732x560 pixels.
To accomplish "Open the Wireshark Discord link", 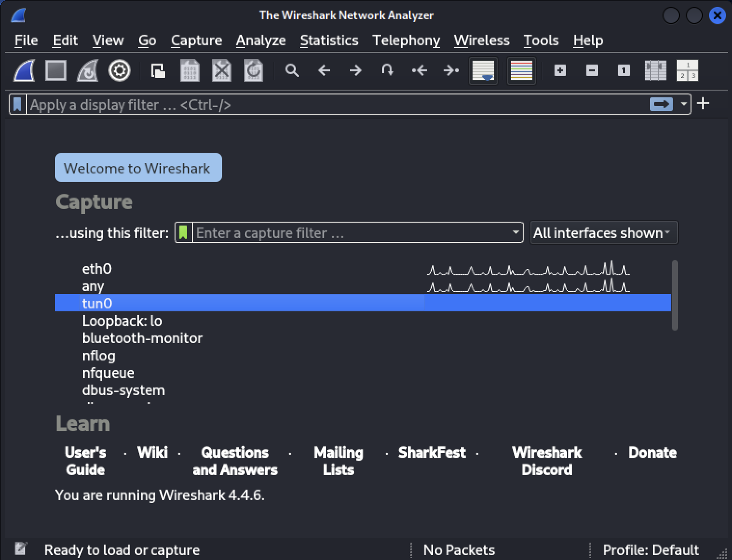I will (547, 461).
